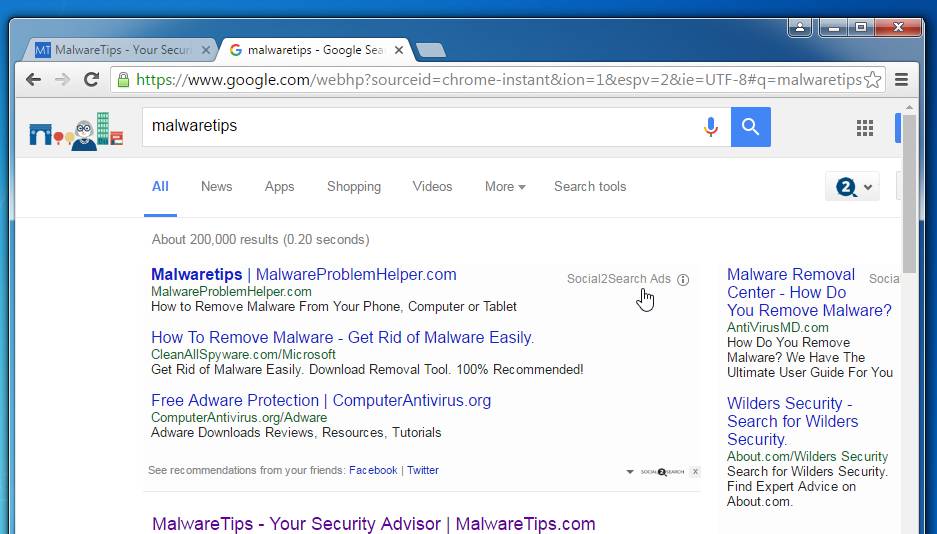
Task: Show News results
Action: click(x=216, y=186)
